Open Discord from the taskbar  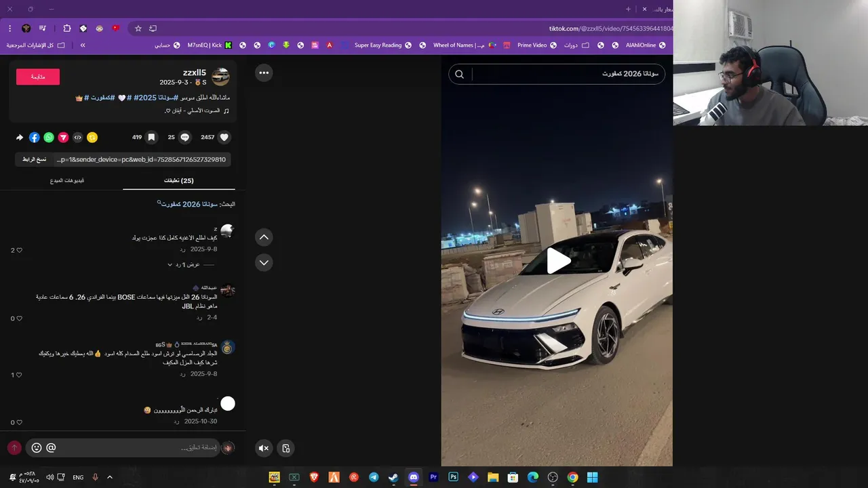[414, 477]
